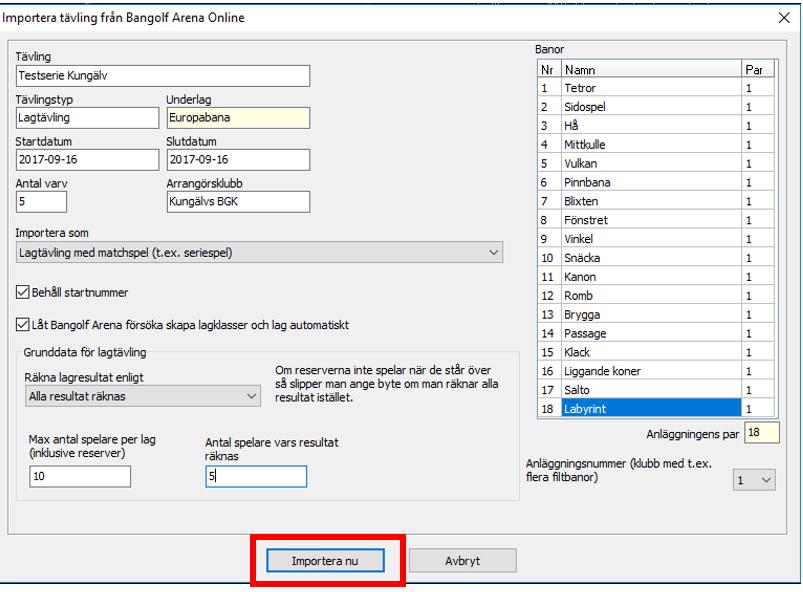Image resolution: width=803 pixels, height=592 pixels.
Task: Close the import dialog window
Action: tap(784, 18)
